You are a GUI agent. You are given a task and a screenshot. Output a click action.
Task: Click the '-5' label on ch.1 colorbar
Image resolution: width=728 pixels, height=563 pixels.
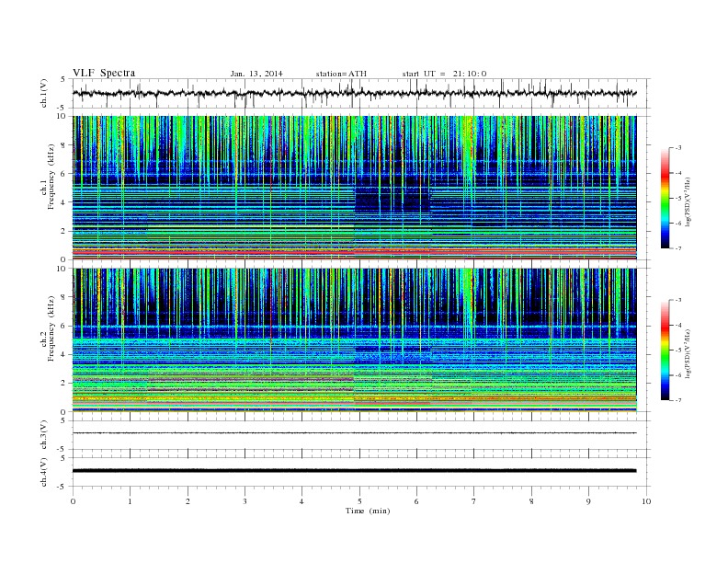pos(677,199)
